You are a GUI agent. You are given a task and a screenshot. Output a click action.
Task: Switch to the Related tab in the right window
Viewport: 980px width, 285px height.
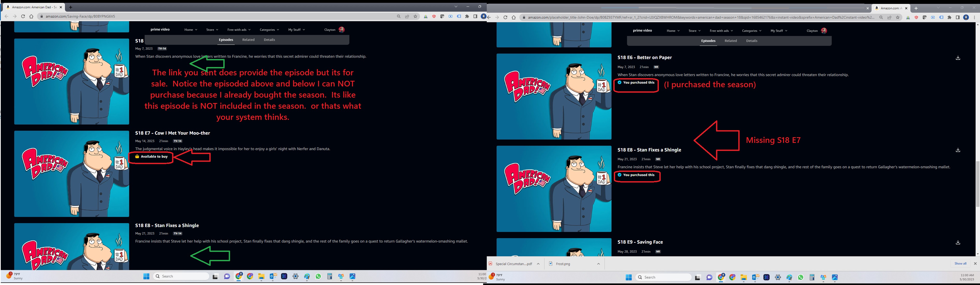click(731, 41)
